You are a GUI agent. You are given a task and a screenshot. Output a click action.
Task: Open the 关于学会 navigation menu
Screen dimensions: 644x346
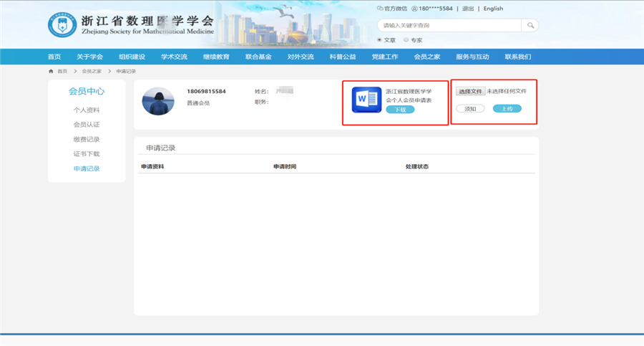tap(90, 57)
